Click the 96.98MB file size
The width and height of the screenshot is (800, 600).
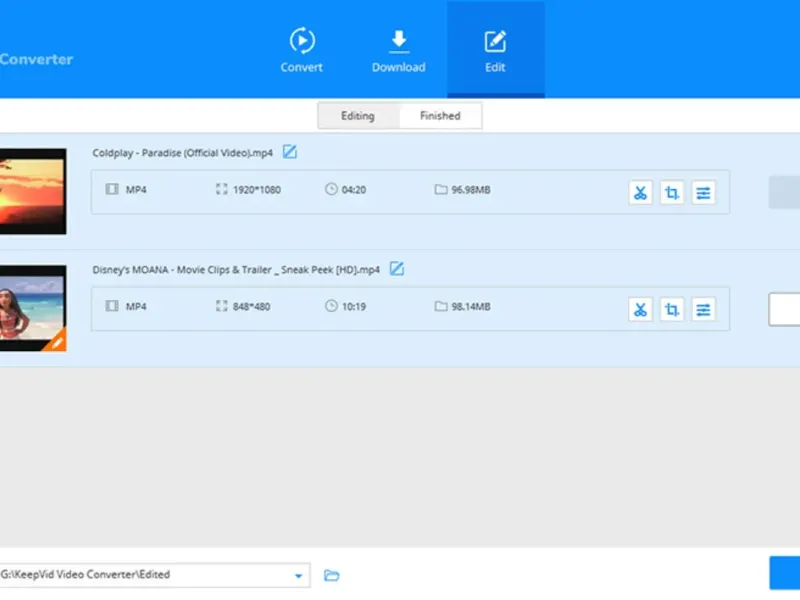470,190
